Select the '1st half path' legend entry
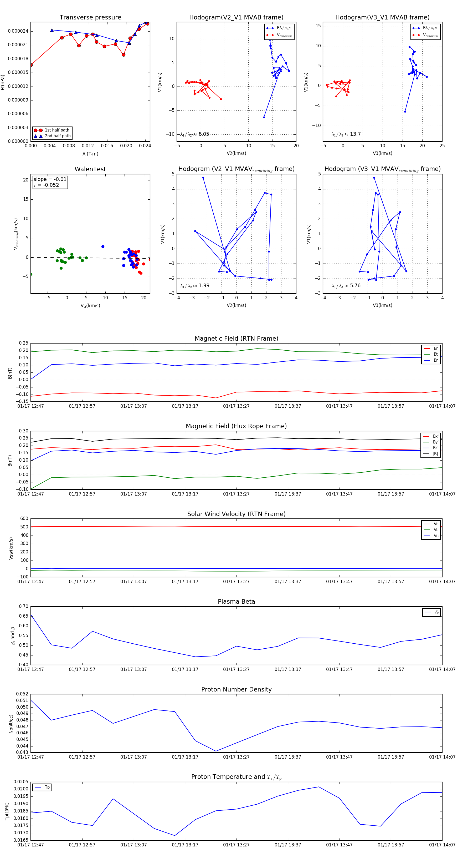Image resolution: width=473 pixels, height=868 pixels. [x=52, y=130]
